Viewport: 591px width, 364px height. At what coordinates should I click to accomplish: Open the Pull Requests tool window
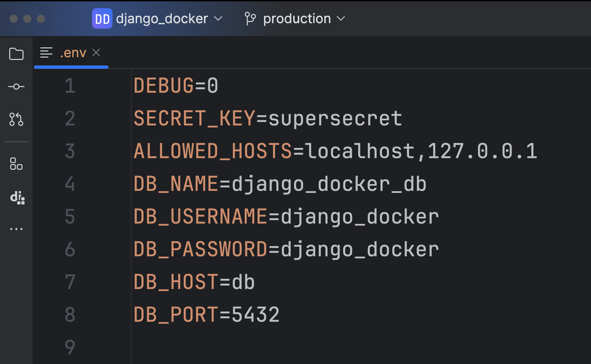tap(16, 119)
